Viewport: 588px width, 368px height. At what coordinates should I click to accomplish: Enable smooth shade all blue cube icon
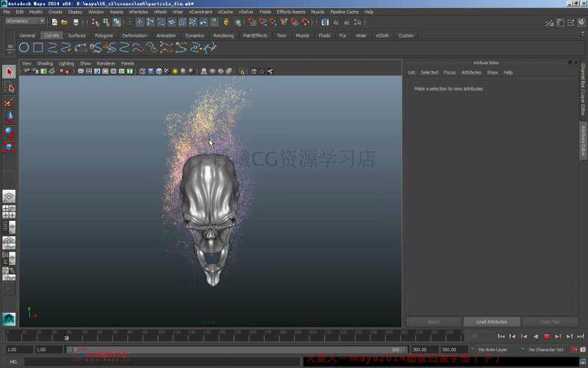pyautogui.click(x=151, y=71)
